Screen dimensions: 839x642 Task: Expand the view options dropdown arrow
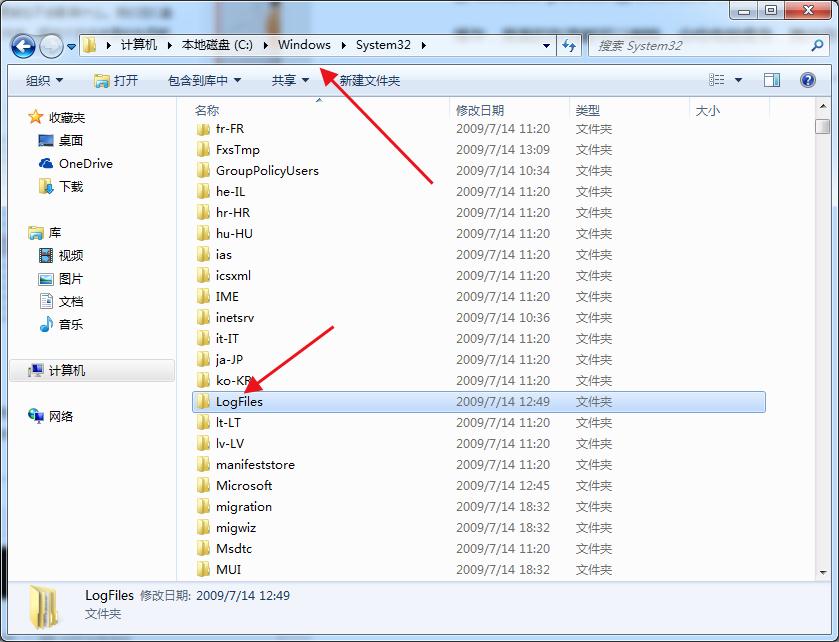[x=739, y=80]
